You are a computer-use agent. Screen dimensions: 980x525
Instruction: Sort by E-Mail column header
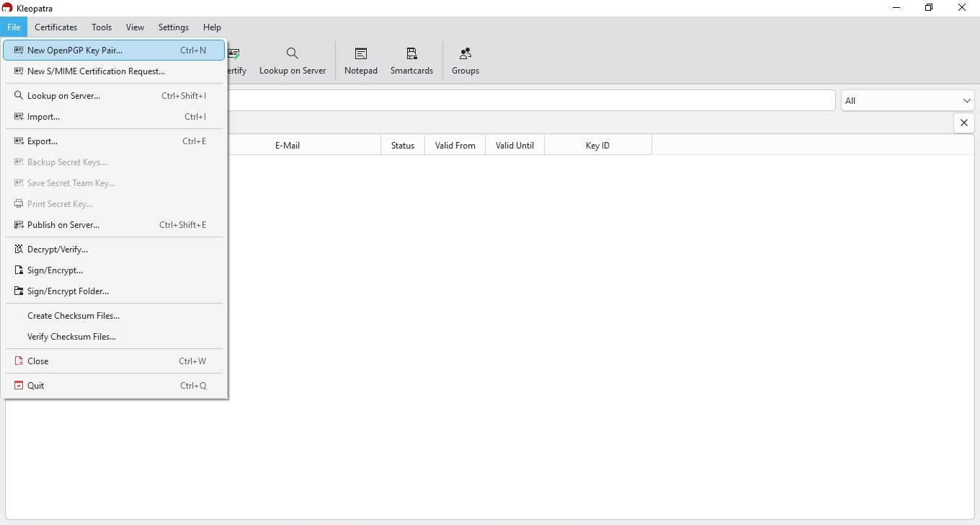(x=288, y=146)
